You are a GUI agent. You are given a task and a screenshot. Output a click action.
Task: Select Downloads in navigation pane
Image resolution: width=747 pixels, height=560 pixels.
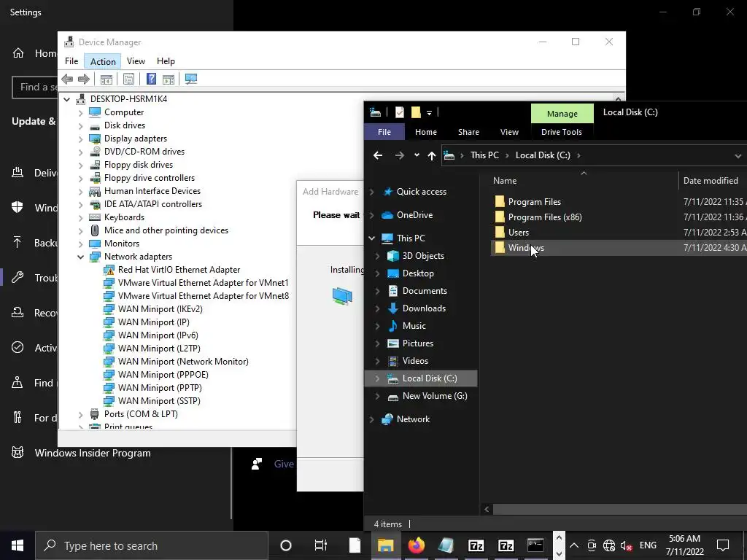click(424, 308)
